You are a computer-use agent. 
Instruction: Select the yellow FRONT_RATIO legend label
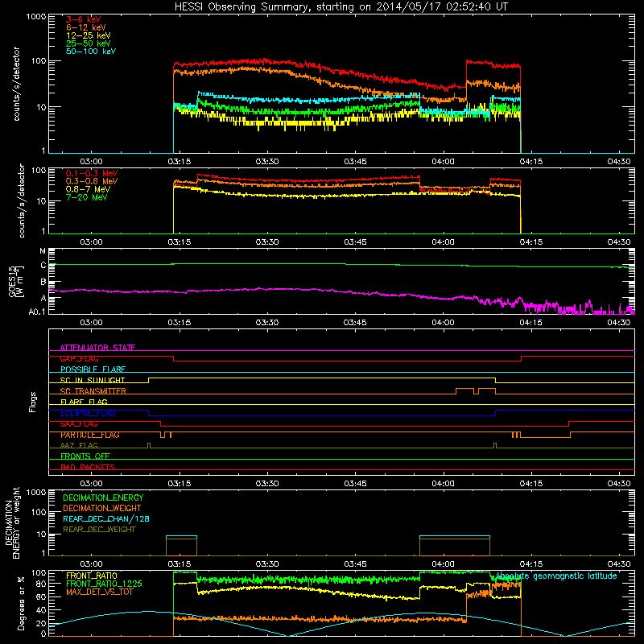point(92,576)
